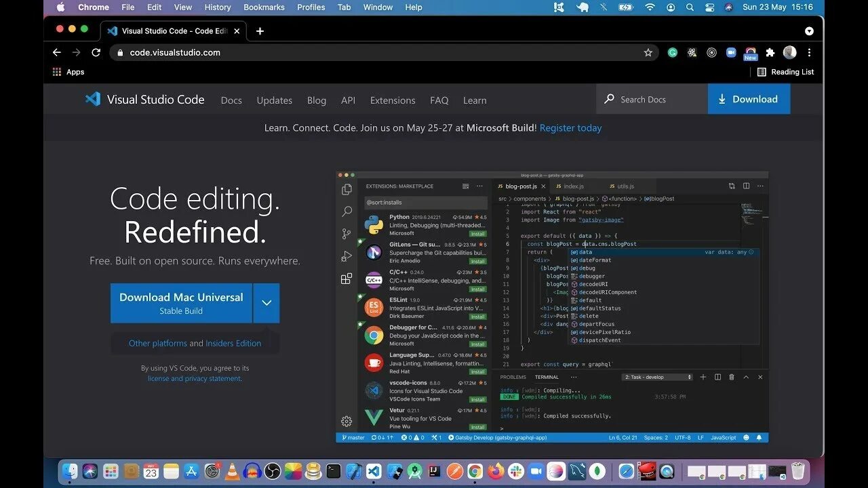
Task: Focus the Search Docs field
Action: [x=652, y=99]
